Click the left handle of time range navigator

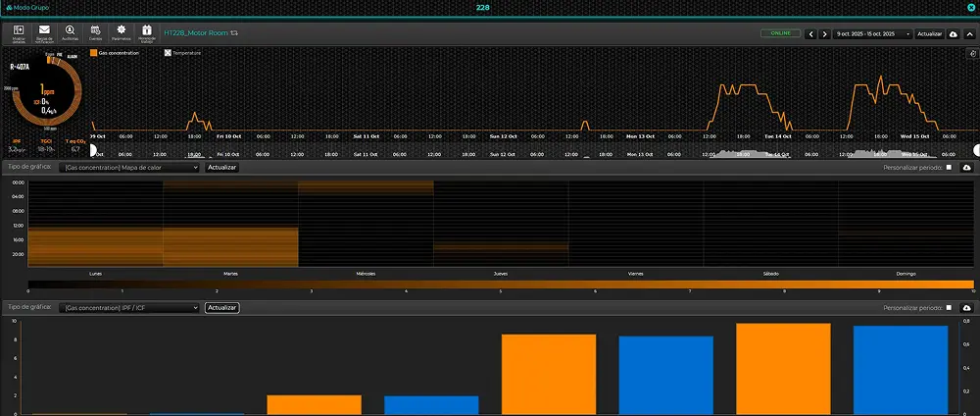coord(92,150)
